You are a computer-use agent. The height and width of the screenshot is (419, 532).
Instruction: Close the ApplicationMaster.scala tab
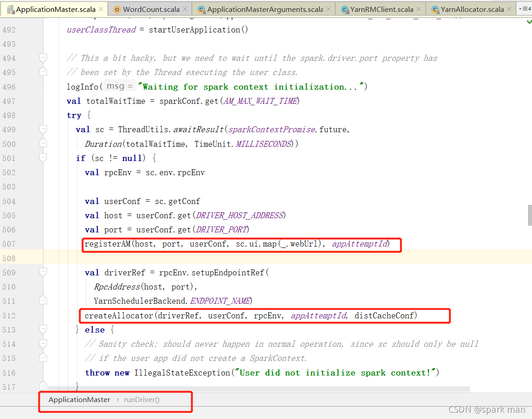(101, 9)
